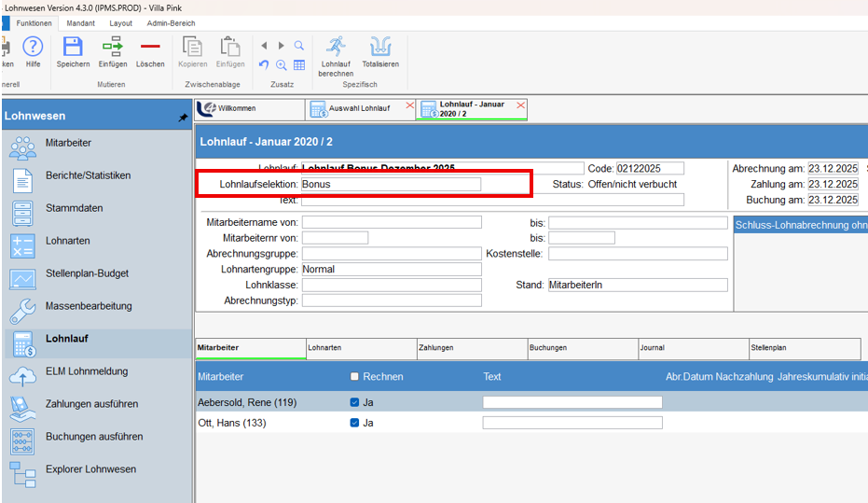The image size is (868, 503).
Task: Click the green Einfügen icon in Mutieren group
Action: (x=113, y=46)
